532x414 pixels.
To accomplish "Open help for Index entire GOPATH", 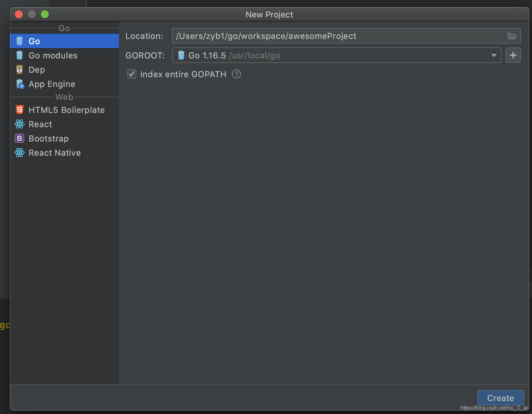I will click(x=236, y=74).
